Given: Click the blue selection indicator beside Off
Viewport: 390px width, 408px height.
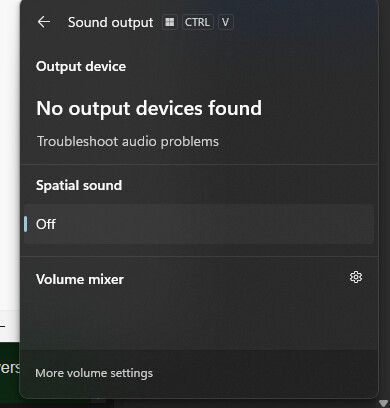Looking at the screenshot, I should tap(26, 224).
